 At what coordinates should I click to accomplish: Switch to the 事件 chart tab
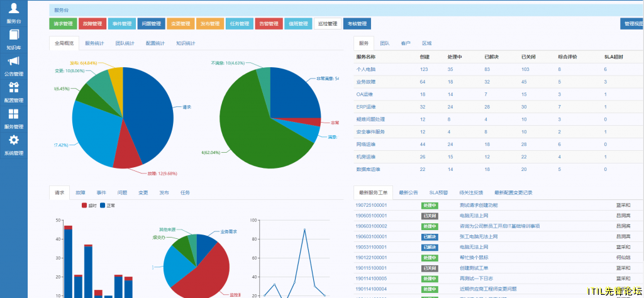(x=101, y=192)
